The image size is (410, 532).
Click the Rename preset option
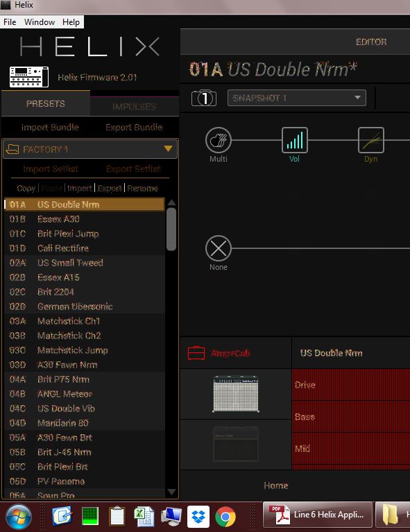coord(142,188)
